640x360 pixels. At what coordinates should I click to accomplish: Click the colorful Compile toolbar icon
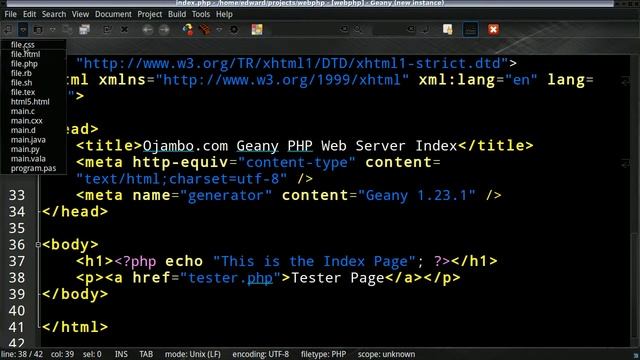point(188,29)
